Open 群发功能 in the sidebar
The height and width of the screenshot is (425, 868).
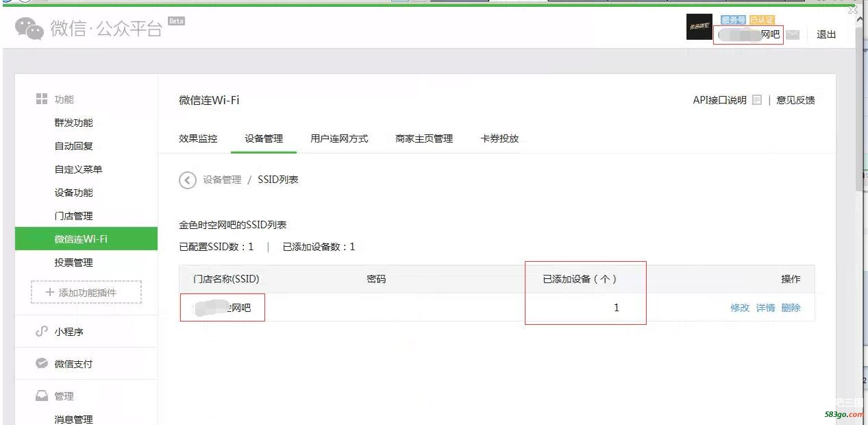tap(73, 123)
